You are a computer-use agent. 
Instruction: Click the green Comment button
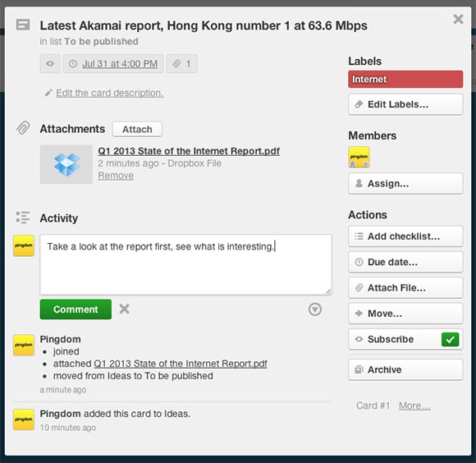pos(76,309)
